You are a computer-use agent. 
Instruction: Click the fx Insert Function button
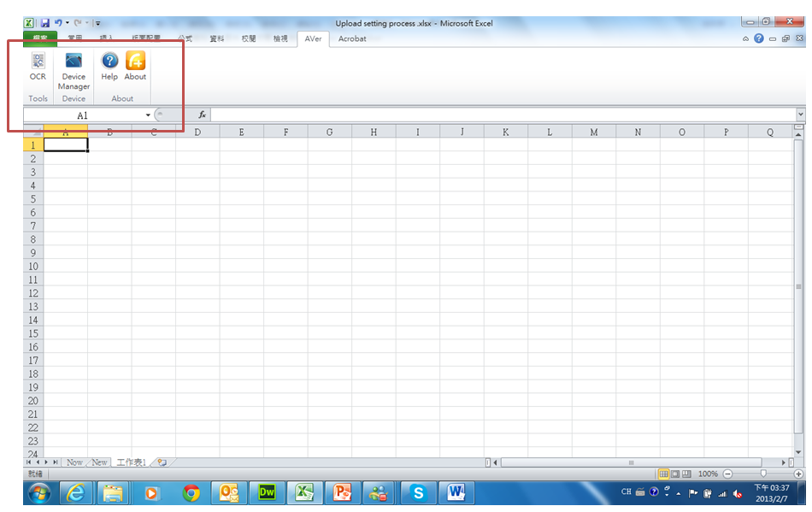[202, 115]
